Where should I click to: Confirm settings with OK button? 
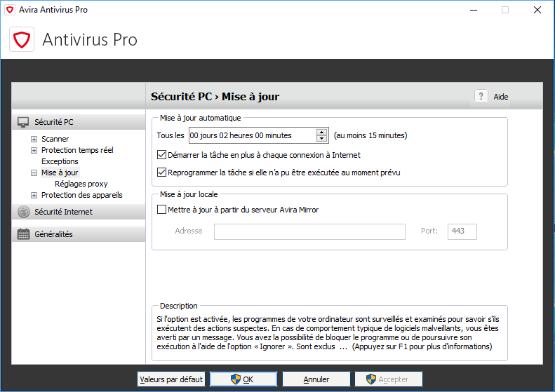(x=243, y=379)
